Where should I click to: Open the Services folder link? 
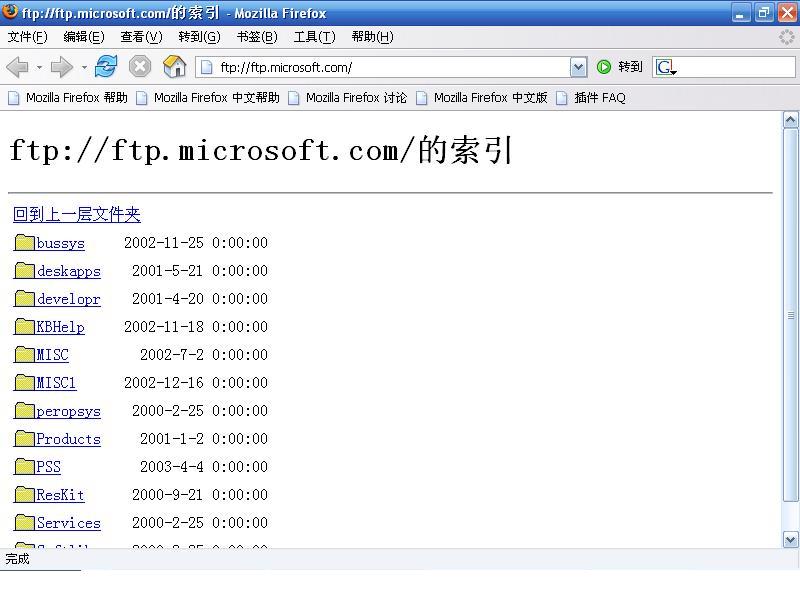tap(68, 523)
